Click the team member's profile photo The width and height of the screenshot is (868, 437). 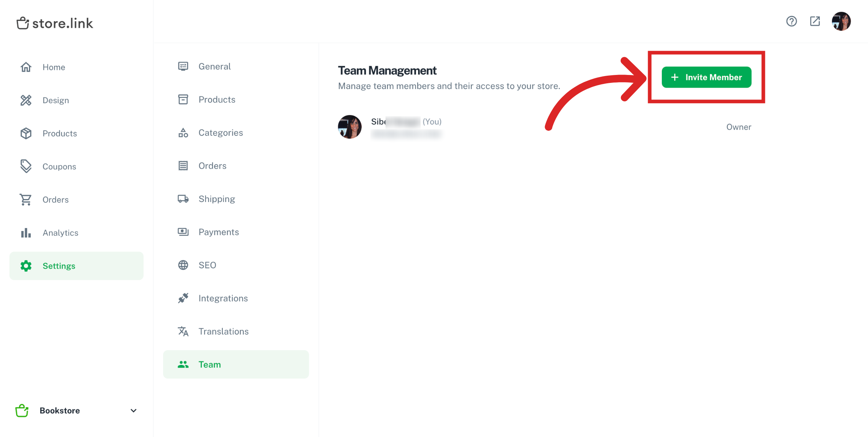click(349, 127)
